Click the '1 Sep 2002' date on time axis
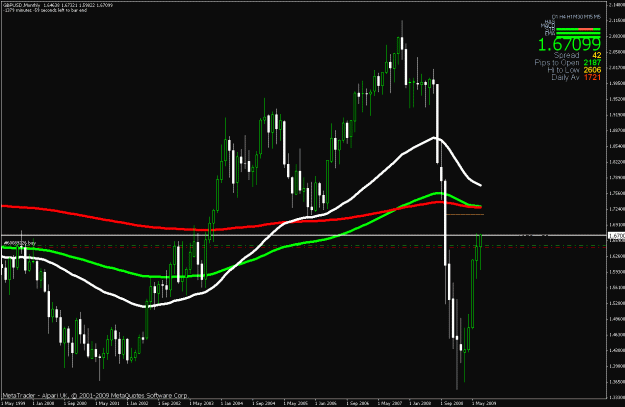 (169, 403)
